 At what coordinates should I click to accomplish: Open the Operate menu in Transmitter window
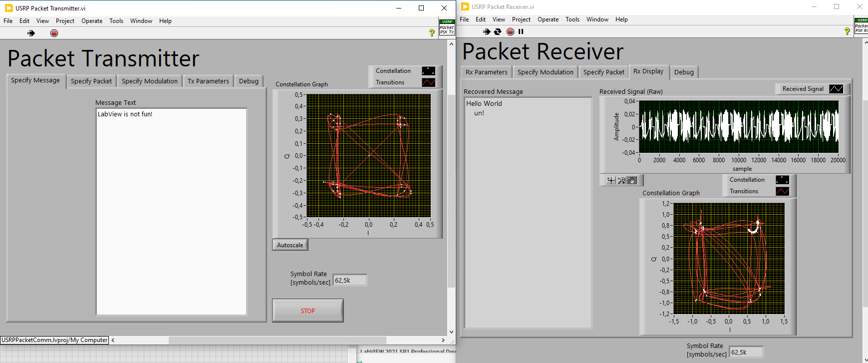coord(92,21)
